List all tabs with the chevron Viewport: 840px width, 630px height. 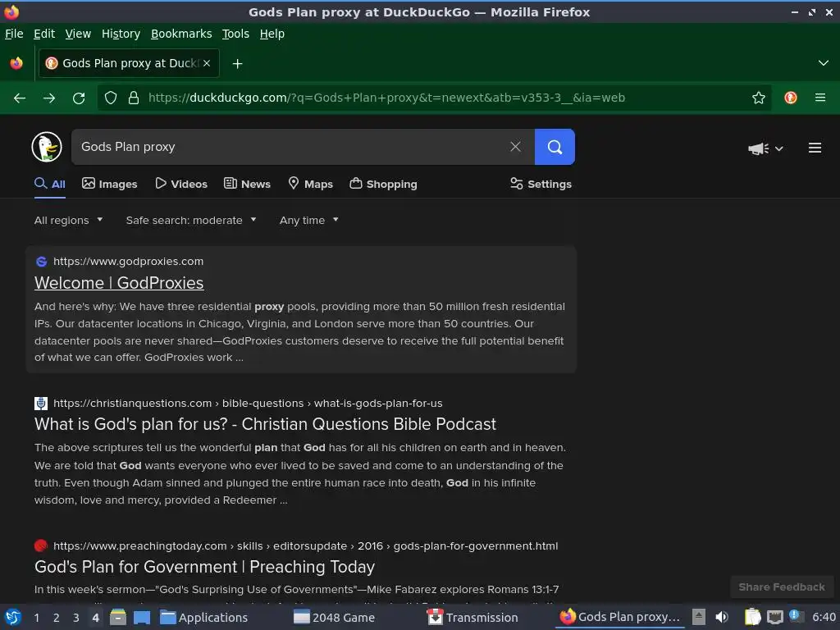point(824,63)
